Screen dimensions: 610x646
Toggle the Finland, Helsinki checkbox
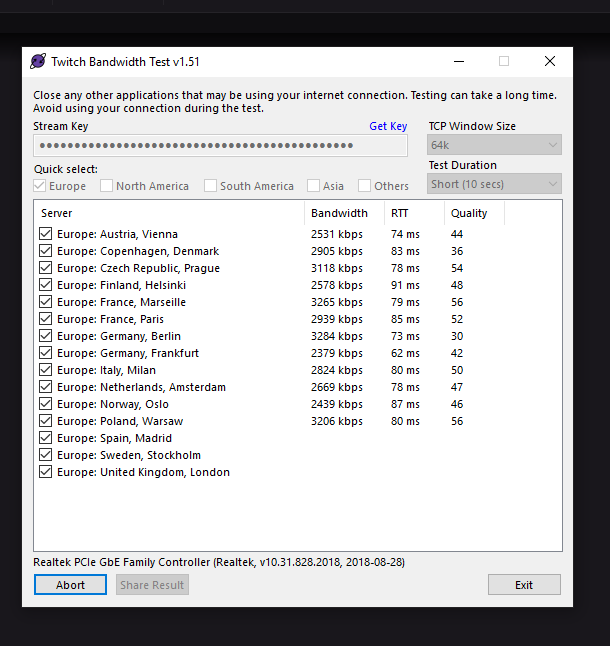(45, 285)
